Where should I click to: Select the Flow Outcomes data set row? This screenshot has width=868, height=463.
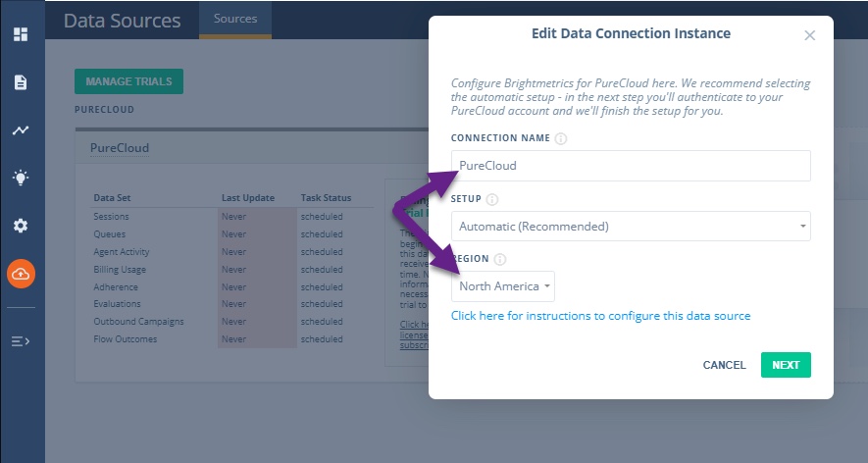232,339
